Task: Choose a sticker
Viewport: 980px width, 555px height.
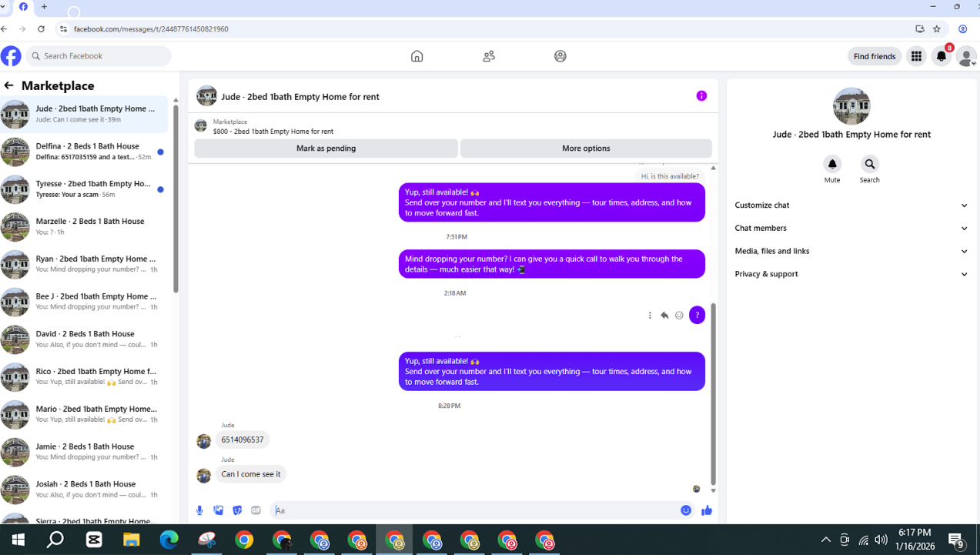Action: [x=237, y=510]
